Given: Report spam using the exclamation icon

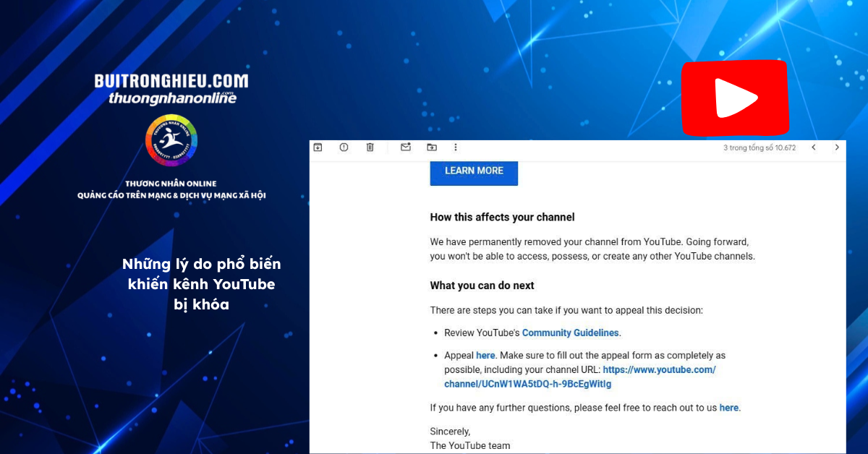Looking at the screenshot, I should (344, 147).
